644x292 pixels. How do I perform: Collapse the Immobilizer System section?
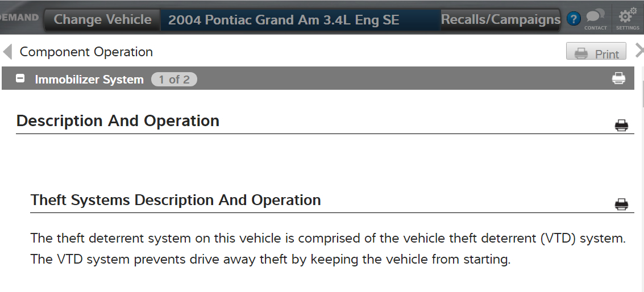coord(20,79)
